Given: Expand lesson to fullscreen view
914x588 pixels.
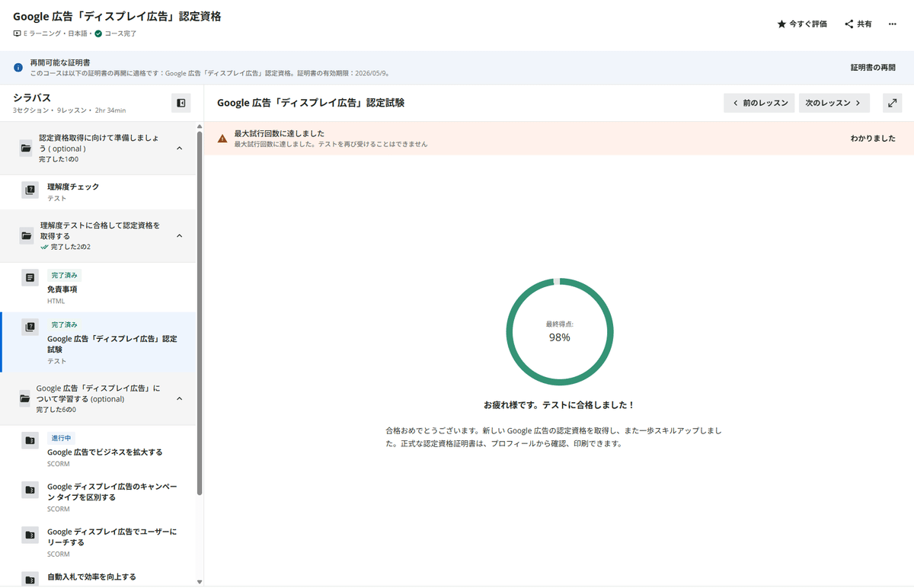Looking at the screenshot, I should pos(893,103).
